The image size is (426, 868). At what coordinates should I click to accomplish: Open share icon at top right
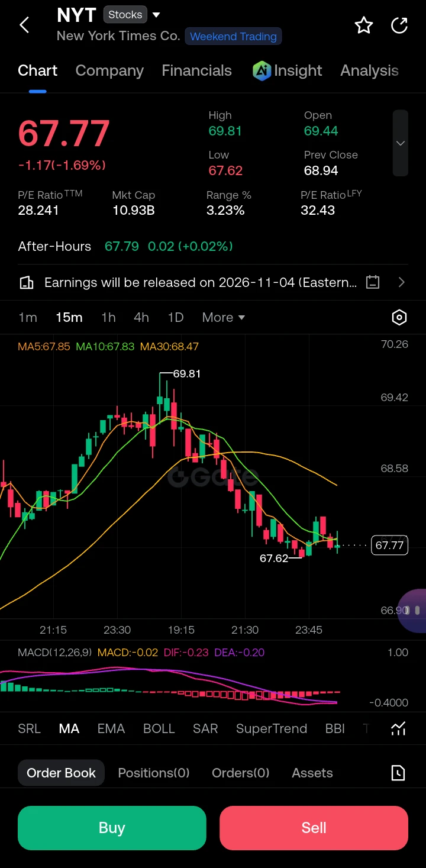(399, 25)
